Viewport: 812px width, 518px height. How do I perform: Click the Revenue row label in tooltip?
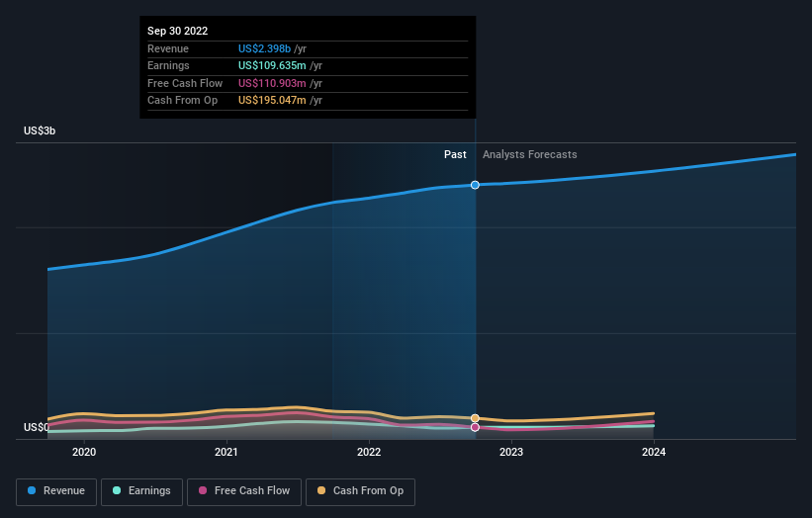168,48
